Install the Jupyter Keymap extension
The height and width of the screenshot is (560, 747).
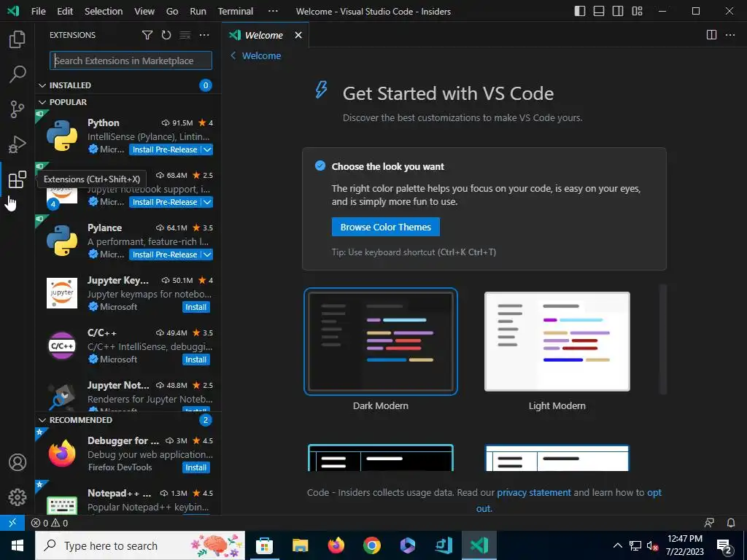click(196, 307)
